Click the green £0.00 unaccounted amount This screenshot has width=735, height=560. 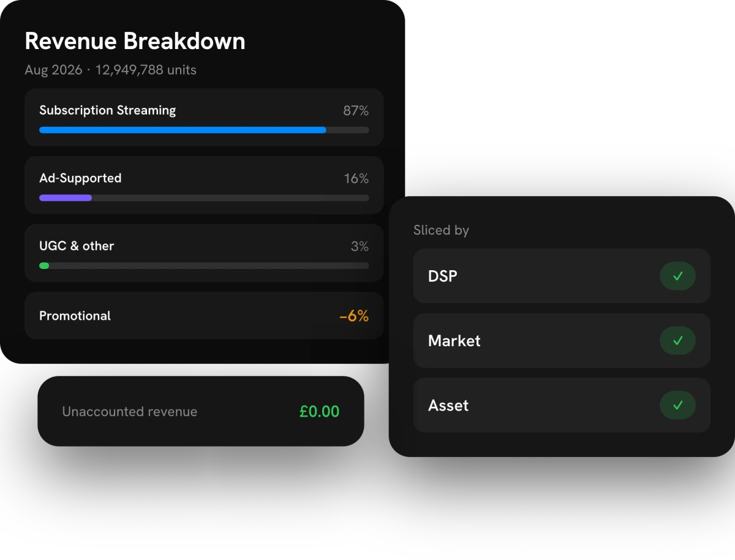pos(319,412)
